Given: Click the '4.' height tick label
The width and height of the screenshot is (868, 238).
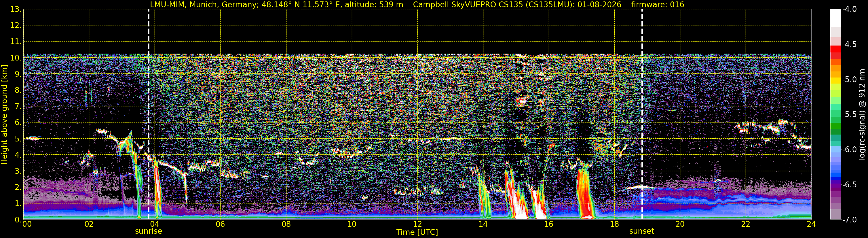Looking at the screenshot, I should [x=18, y=155].
